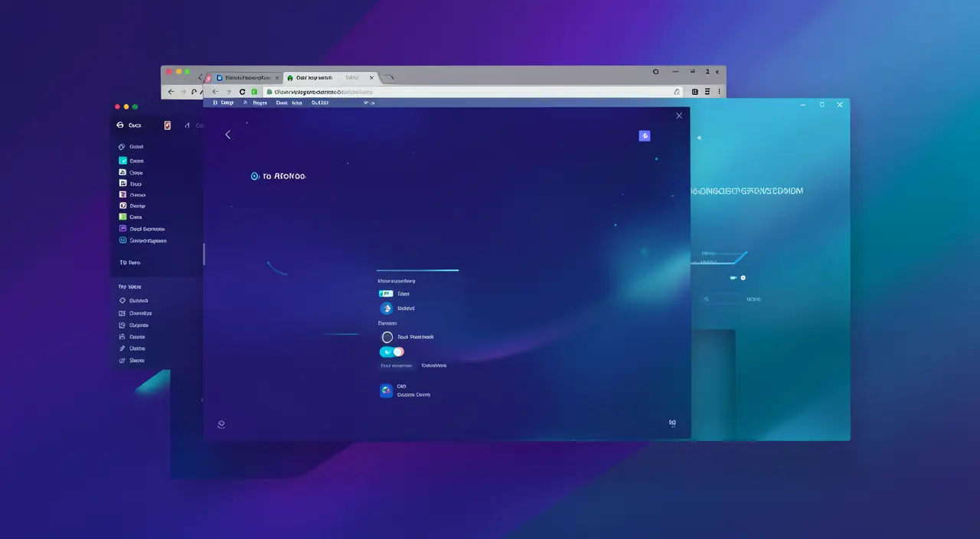Click the blue round avatar icon in dialog

point(387,308)
